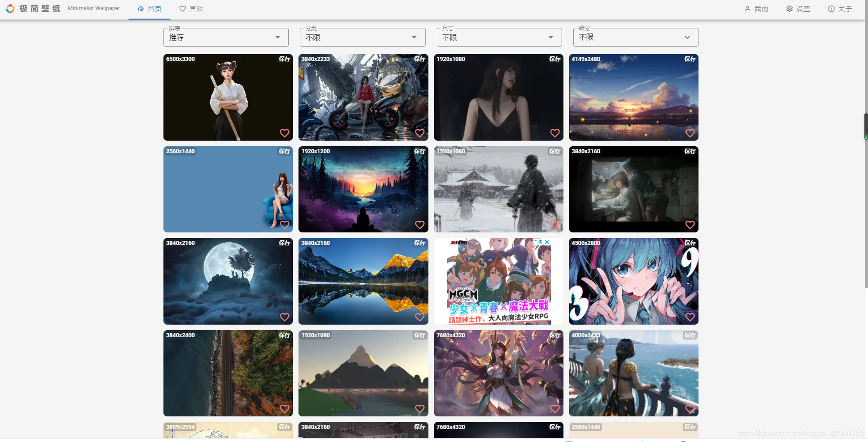The width and height of the screenshot is (868, 442).
Task: Save the 7680x4320 fantasy warrior wallpaper
Action: [x=555, y=335]
